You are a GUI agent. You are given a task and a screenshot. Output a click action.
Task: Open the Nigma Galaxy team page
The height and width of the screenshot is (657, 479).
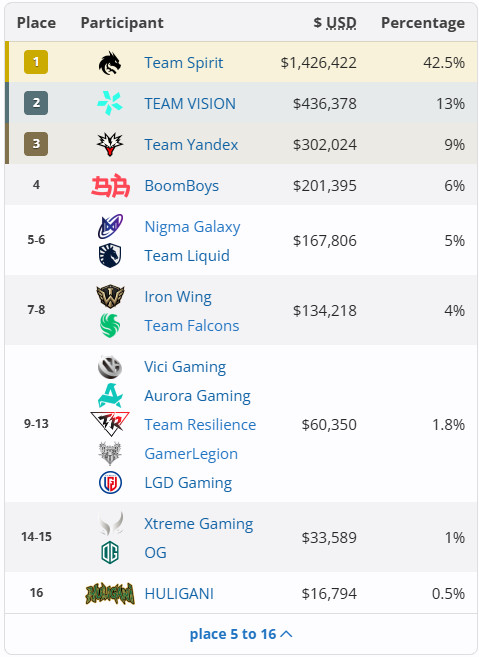(192, 227)
